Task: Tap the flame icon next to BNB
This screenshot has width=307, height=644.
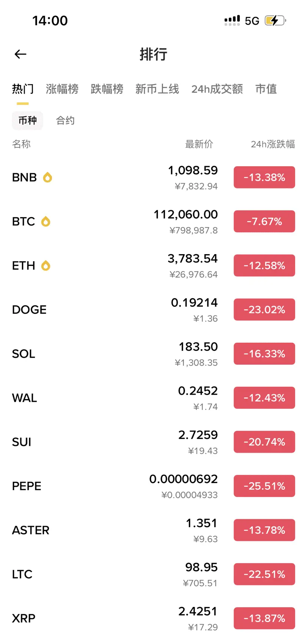Action: tap(47, 177)
